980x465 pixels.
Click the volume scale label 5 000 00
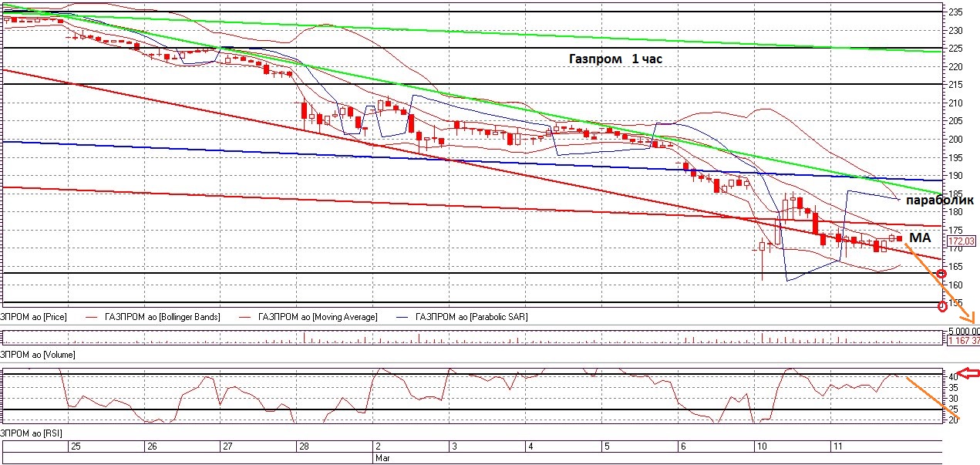964,332
